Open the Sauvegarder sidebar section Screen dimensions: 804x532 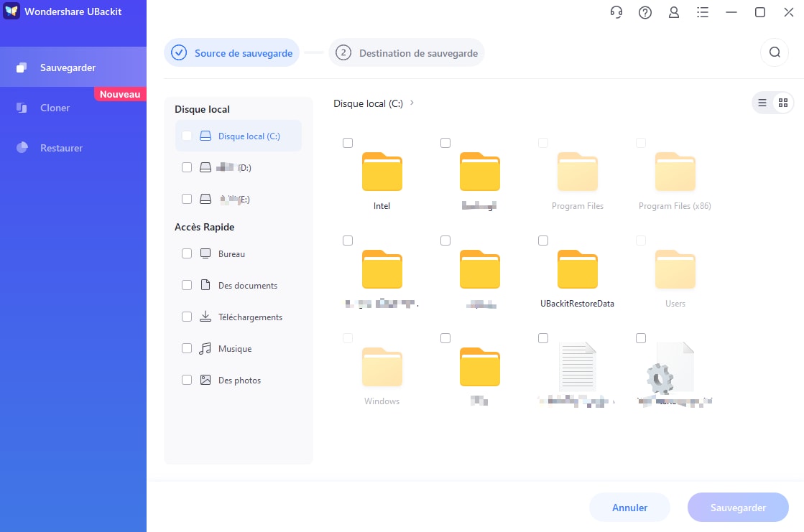pyautogui.click(x=73, y=67)
